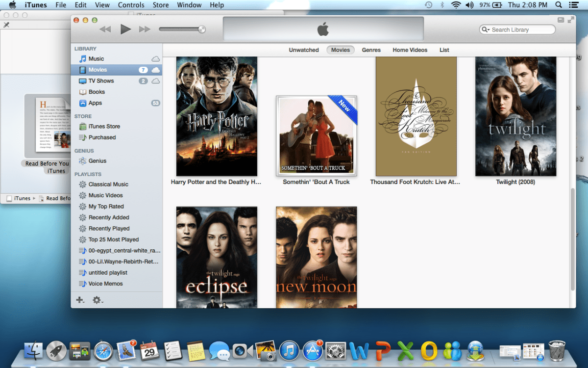Expand the search library magnifier dropdown
The height and width of the screenshot is (368, 588).
[x=486, y=30]
